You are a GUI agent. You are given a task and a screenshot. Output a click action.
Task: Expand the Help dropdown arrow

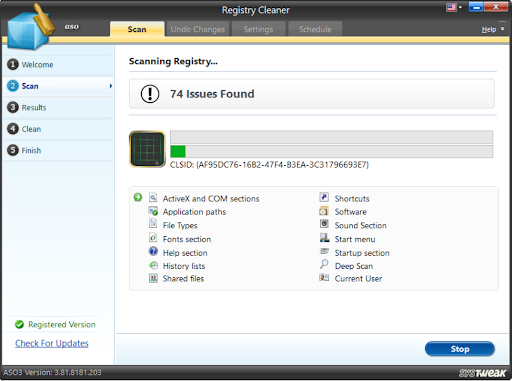(502, 29)
